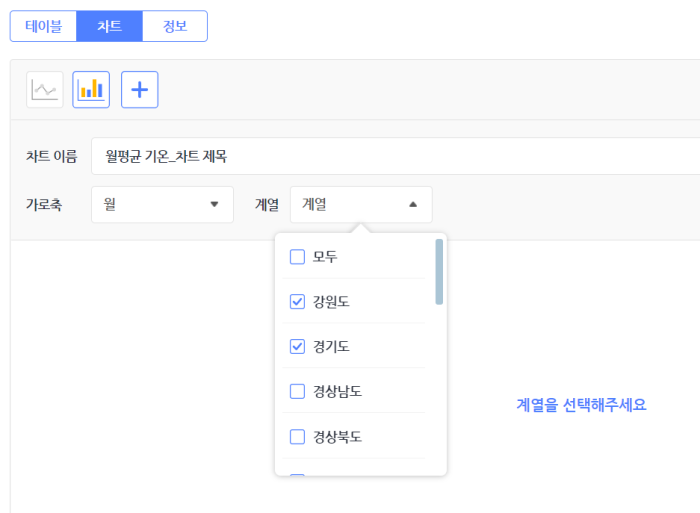The width and height of the screenshot is (700, 513).
Task: Open the 가로축 월 dropdown
Action: (x=162, y=204)
